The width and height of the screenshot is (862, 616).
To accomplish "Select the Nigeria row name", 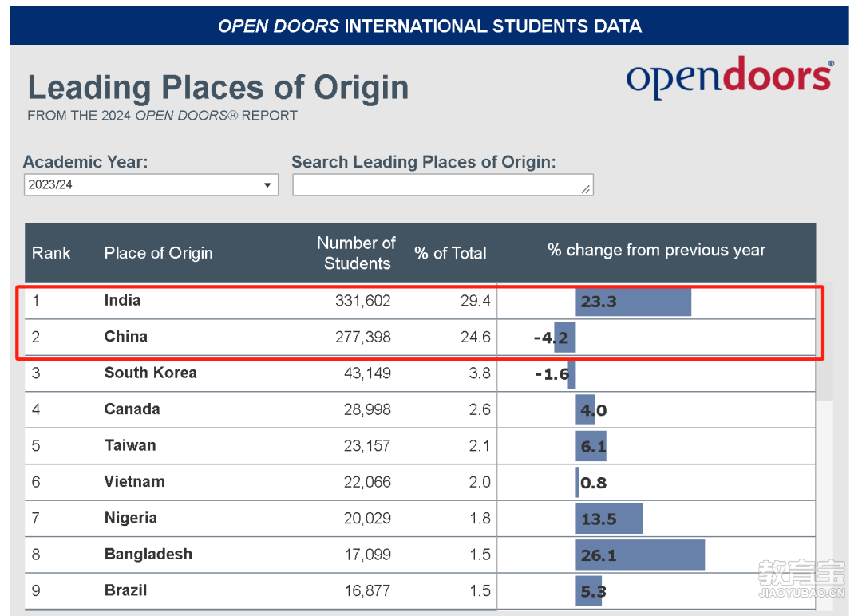I will (131, 518).
